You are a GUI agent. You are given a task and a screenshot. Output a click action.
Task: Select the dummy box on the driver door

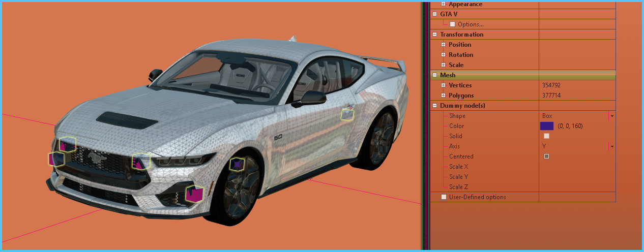pyautogui.click(x=347, y=114)
